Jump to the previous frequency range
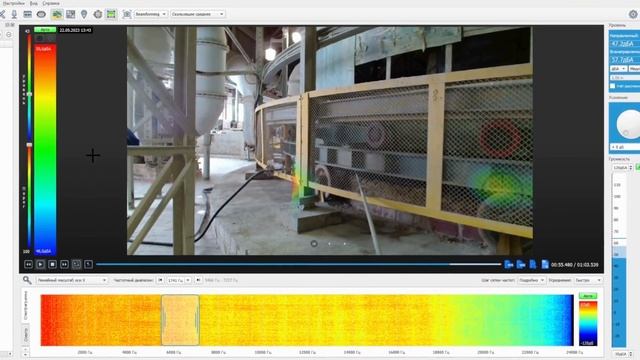The height and width of the screenshot is (360, 640). click(160, 280)
